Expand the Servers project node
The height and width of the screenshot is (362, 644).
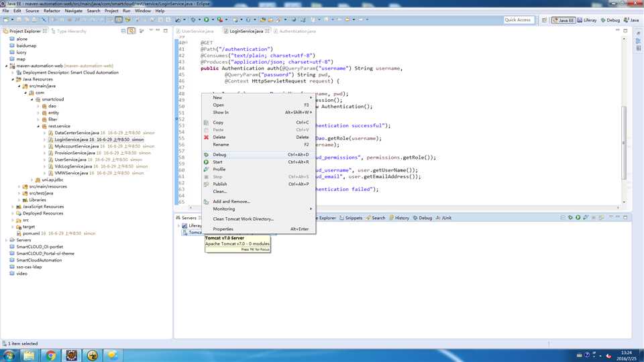pyautogui.click(x=6, y=240)
